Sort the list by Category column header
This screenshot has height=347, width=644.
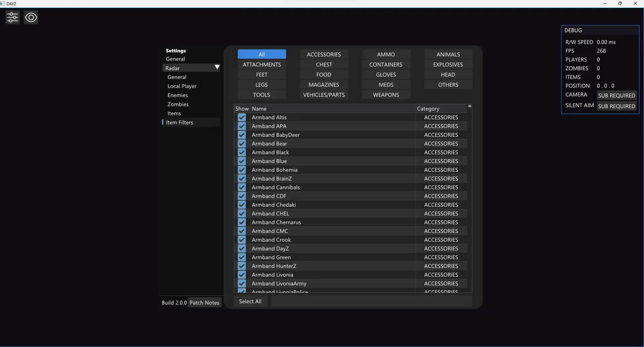pos(428,109)
